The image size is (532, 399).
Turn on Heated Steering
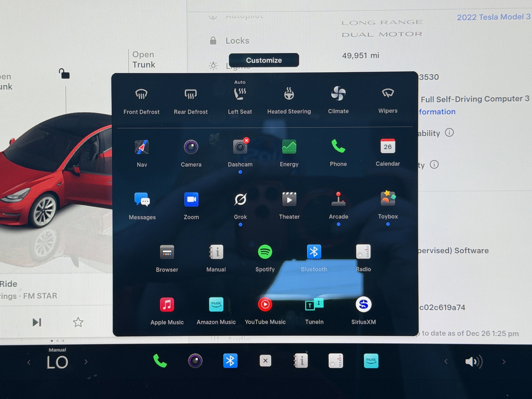click(289, 94)
